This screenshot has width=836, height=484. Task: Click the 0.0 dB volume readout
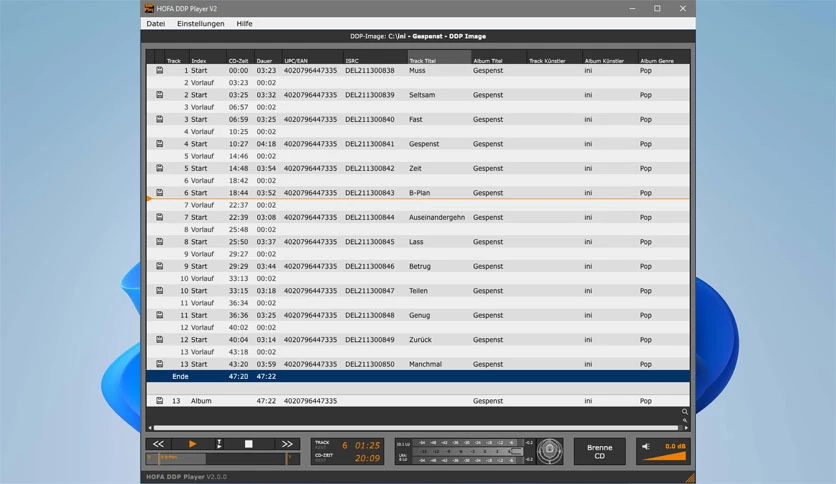pyautogui.click(x=675, y=446)
